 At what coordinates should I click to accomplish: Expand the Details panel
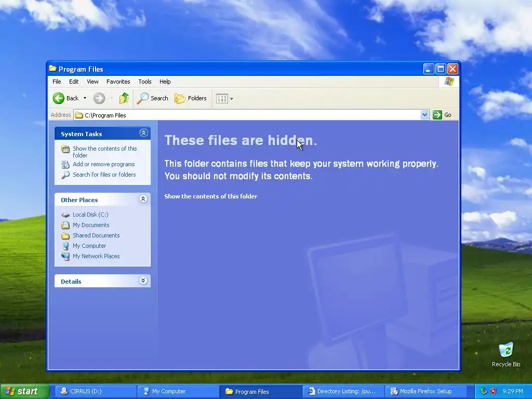(143, 280)
